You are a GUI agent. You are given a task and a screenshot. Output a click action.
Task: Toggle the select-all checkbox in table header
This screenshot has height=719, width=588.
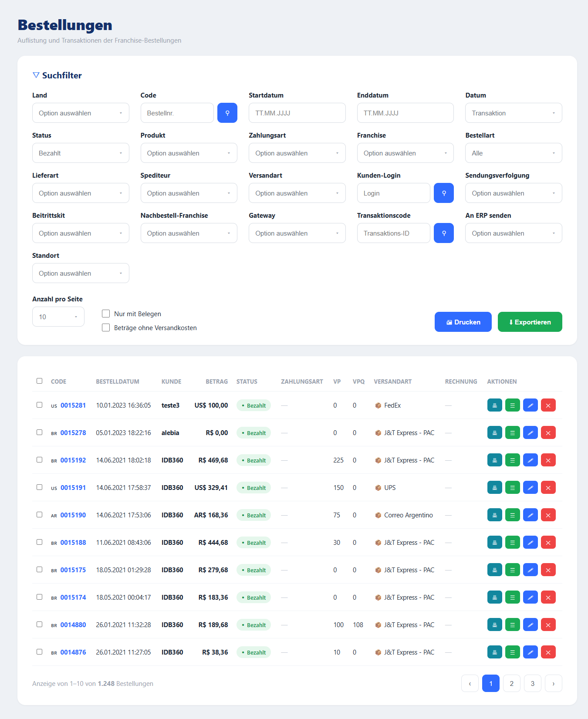(x=40, y=381)
